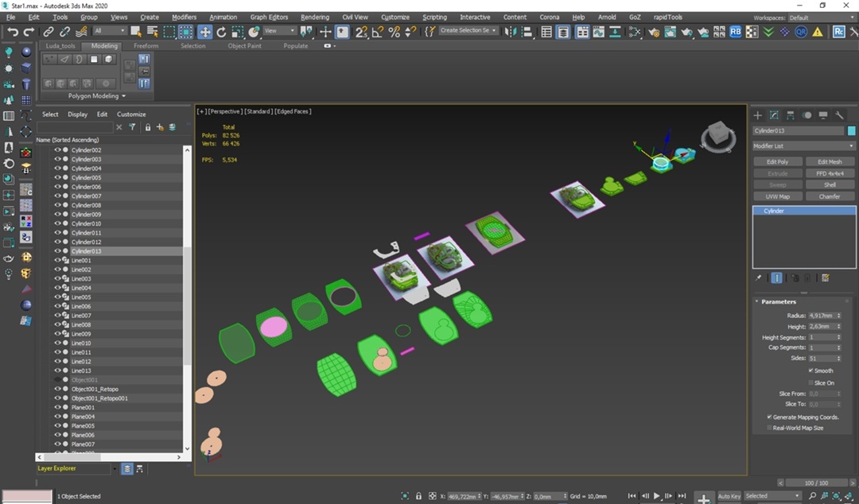Open the Select by Name dialog

tap(152, 32)
